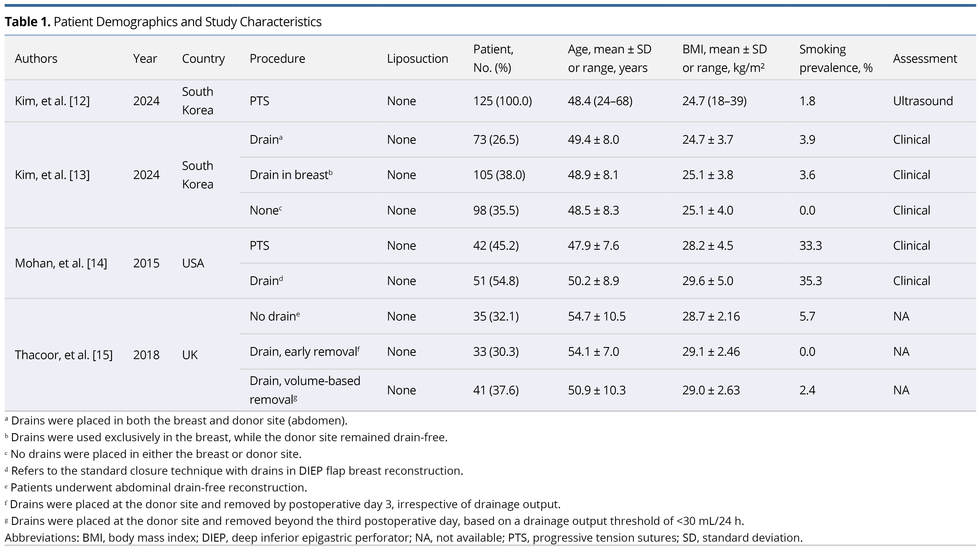The width and height of the screenshot is (980, 549).
Task: Click Thacoor, et al. [15] reference
Action: [64, 355]
